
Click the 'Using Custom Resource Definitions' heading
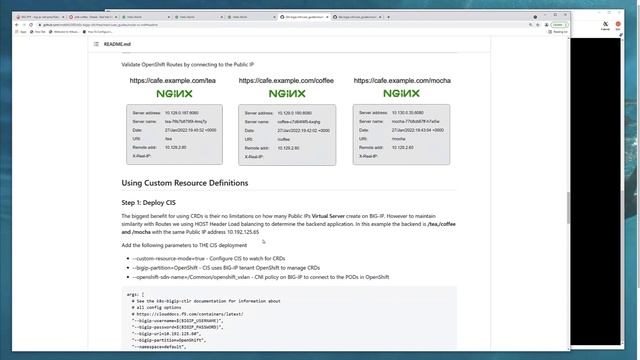pos(184,183)
